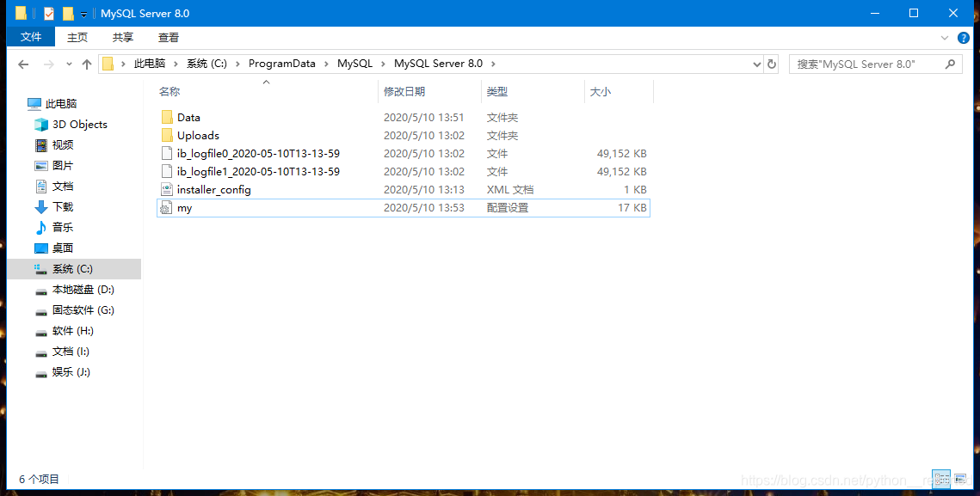
Task: Expand the ribbon with the chevron
Action: [x=945, y=38]
